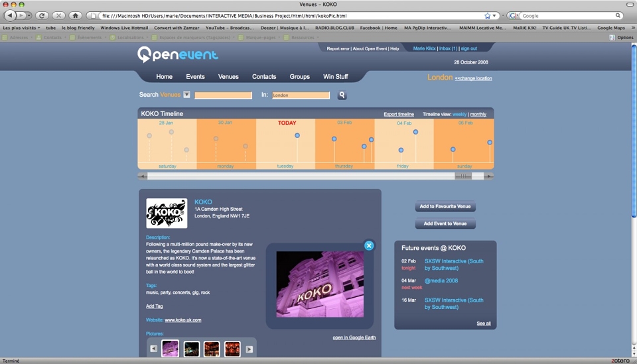Click the sign out link
637x364 pixels.
coord(469,48)
